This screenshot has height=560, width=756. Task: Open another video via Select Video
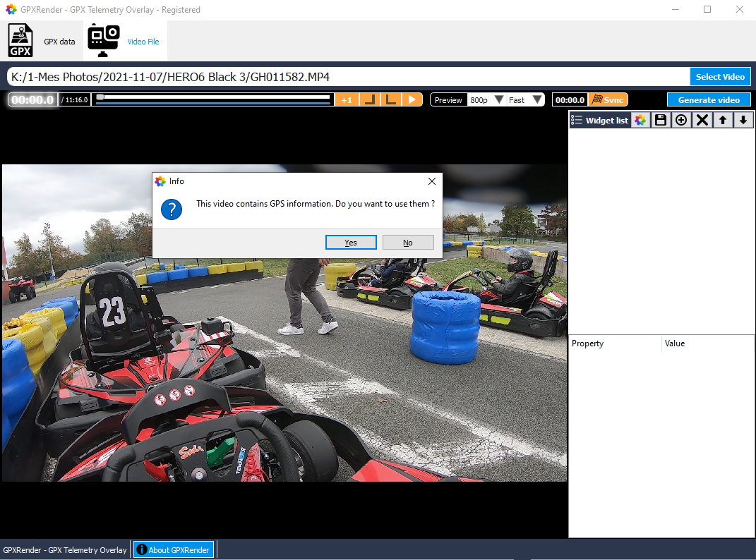point(720,76)
